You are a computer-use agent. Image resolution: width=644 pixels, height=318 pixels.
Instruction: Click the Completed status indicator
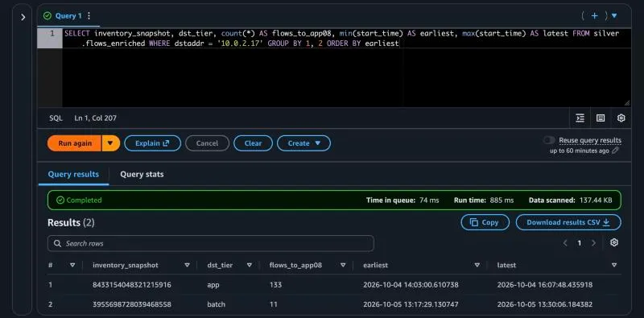tap(79, 200)
